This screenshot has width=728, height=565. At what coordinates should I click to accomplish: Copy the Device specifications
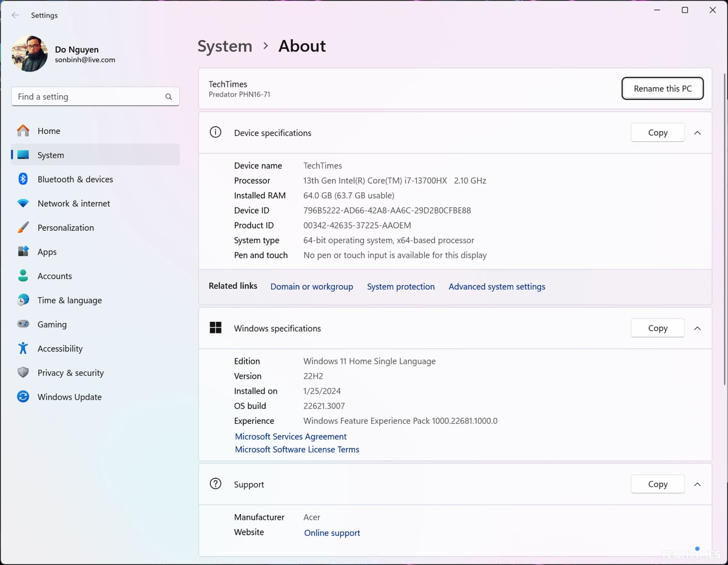(x=658, y=133)
